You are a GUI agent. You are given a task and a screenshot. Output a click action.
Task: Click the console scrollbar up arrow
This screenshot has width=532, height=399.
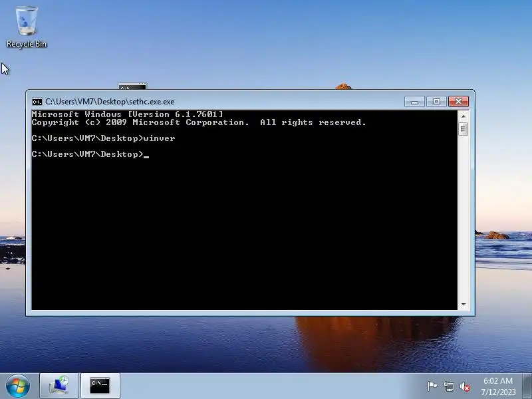pyautogui.click(x=463, y=116)
